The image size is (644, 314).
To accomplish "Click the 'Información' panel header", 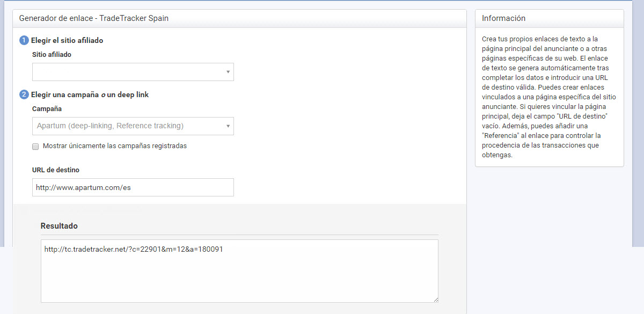I will (550, 18).
